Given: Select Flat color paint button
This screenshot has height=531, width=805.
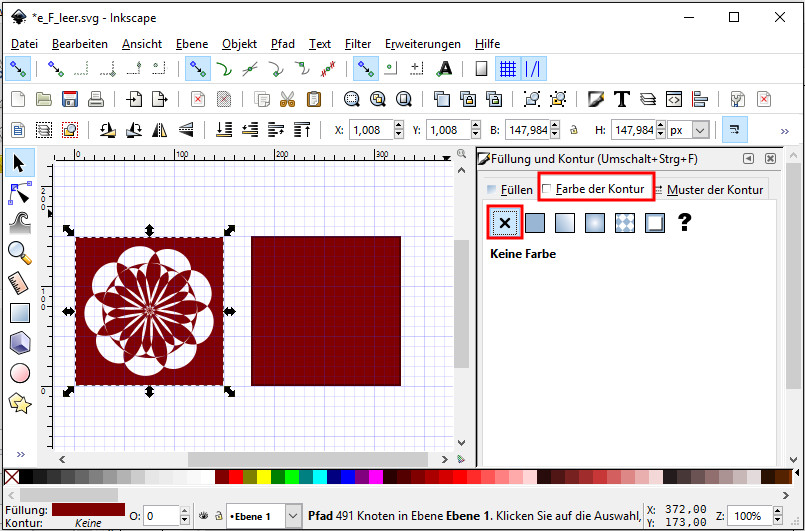Looking at the screenshot, I should [x=535, y=222].
